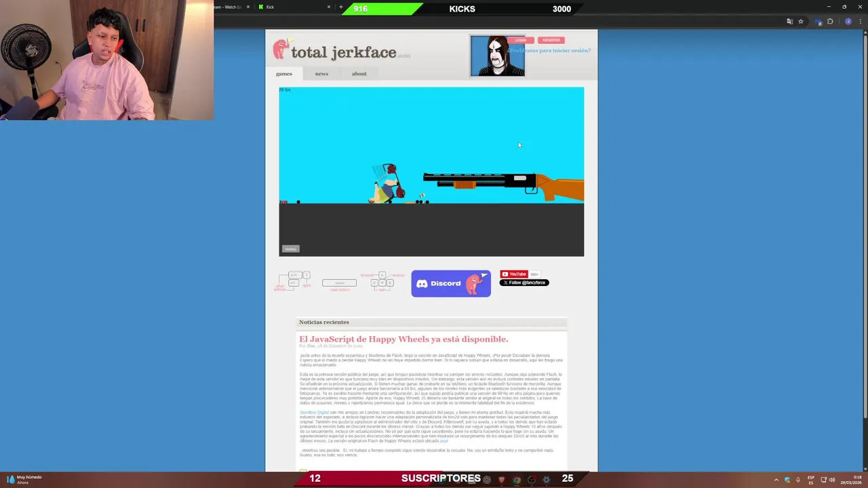Image resolution: width=868 pixels, height=488 pixels.
Task: Click the space bar main action key diagram
Action: tap(339, 284)
